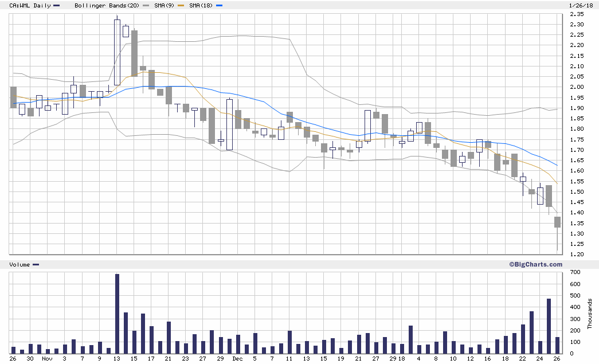Click the tall white candlestick peaking above 2.30
Viewport: 599px width, 364px height.
pos(117,52)
